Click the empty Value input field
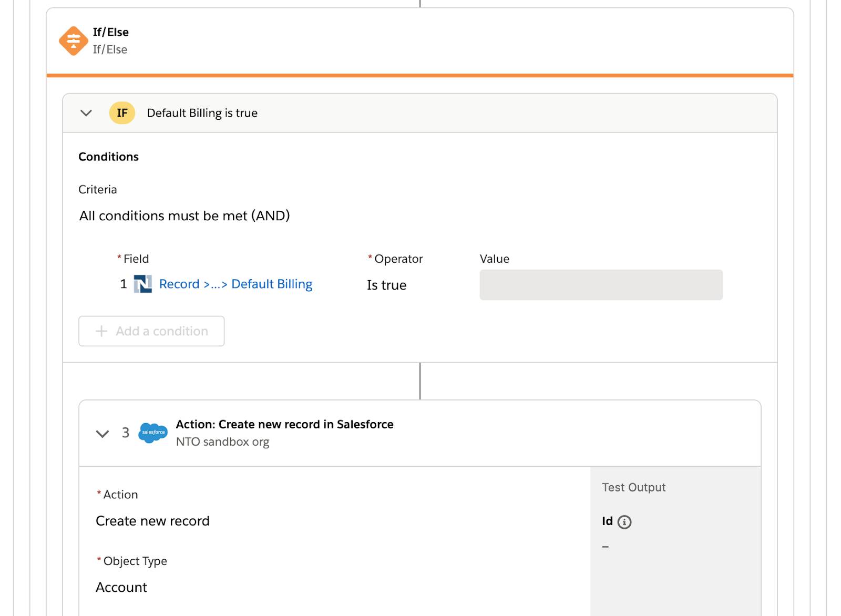The image size is (841, 616). click(x=601, y=285)
